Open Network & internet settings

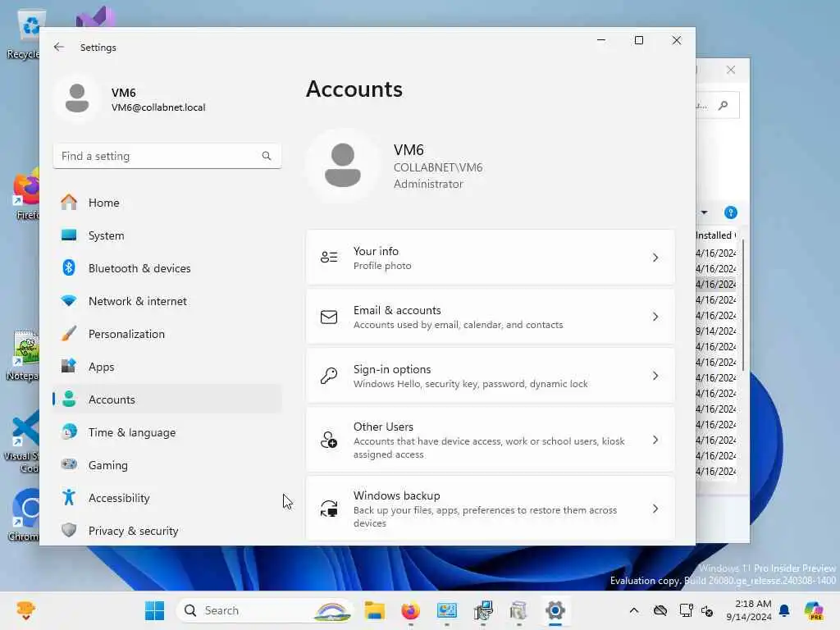[x=167, y=301]
